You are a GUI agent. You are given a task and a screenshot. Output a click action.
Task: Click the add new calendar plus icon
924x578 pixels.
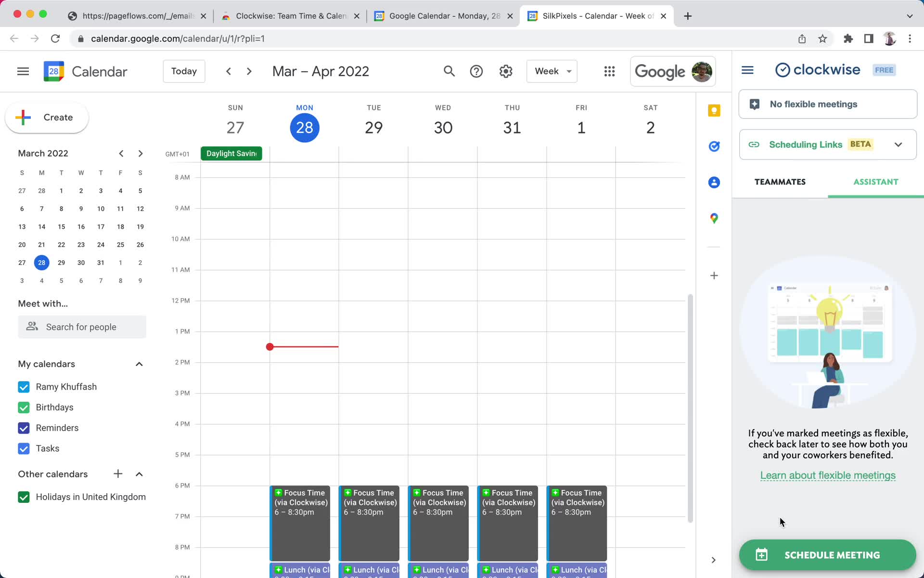pyautogui.click(x=118, y=473)
